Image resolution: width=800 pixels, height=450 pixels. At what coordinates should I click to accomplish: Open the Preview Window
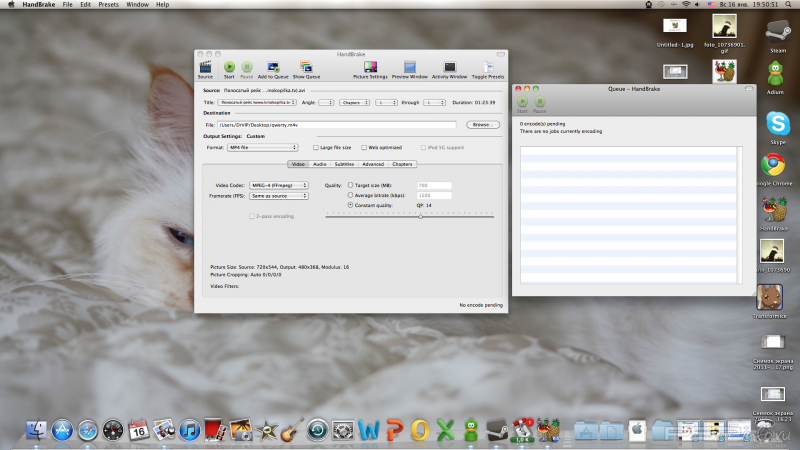tap(409, 67)
